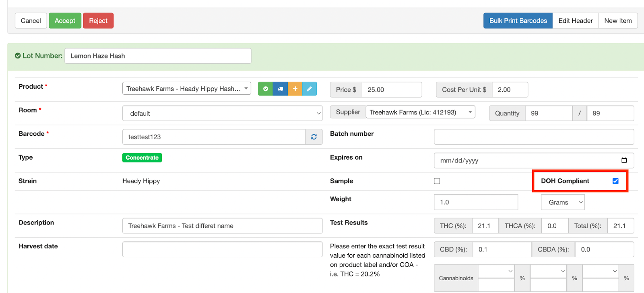644x293 pixels.
Task: Open the Room dropdown showing default
Action: [x=223, y=113]
